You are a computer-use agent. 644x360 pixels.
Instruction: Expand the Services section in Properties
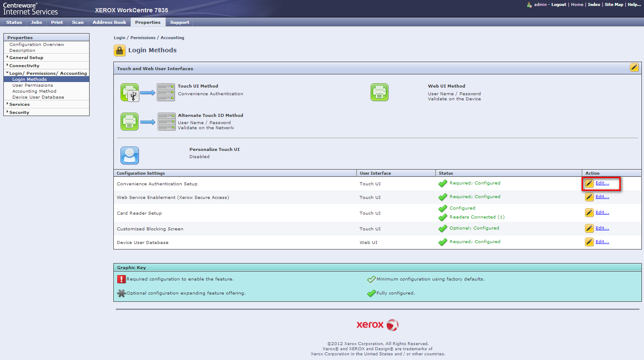tap(20, 104)
